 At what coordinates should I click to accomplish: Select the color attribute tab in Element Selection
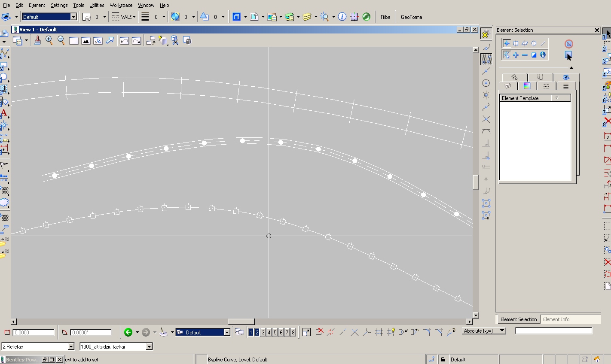pyautogui.click(x=527, y=86)
